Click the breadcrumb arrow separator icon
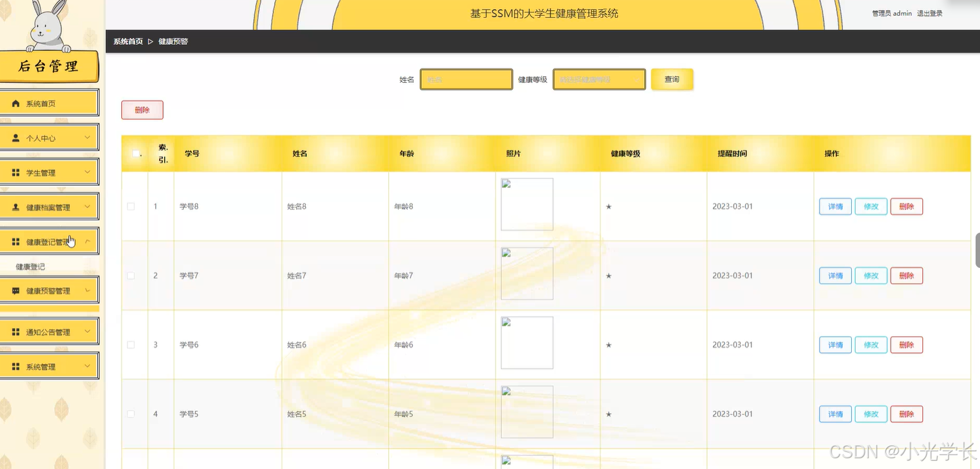Viewport: 980px width, 469px height. [x=150, y=42]
